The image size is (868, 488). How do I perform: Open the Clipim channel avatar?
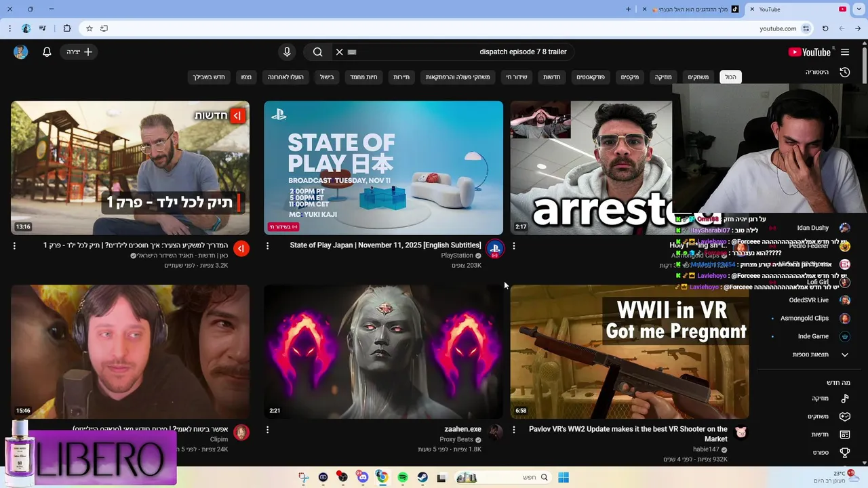[x=241, y=432]
